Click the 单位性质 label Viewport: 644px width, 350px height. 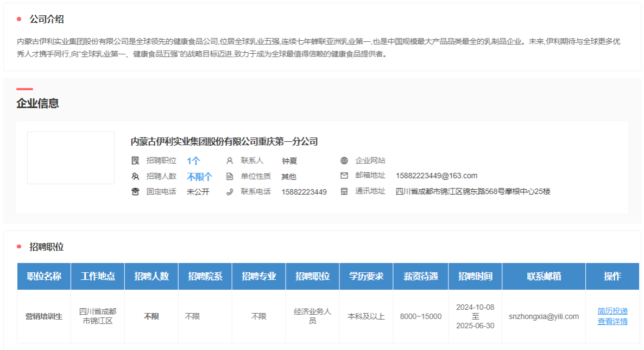point(255,177)
